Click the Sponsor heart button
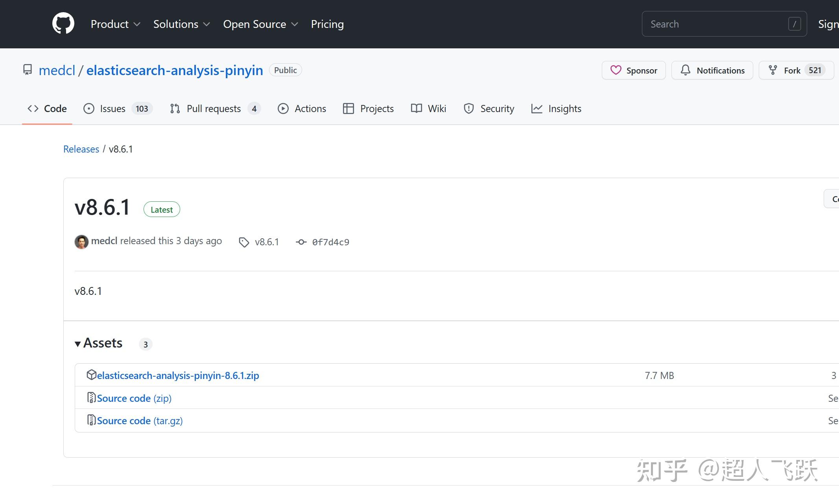 [633, 70]
